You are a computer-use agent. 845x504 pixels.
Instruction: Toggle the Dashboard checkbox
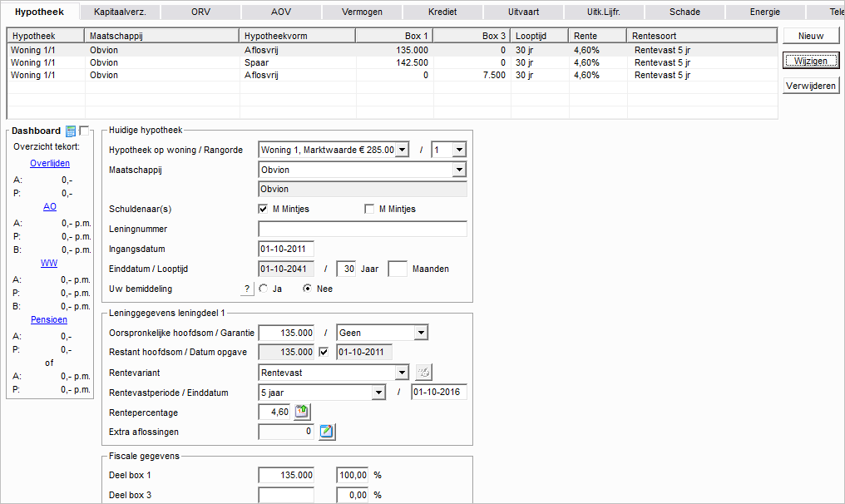(x=84, y=131)
